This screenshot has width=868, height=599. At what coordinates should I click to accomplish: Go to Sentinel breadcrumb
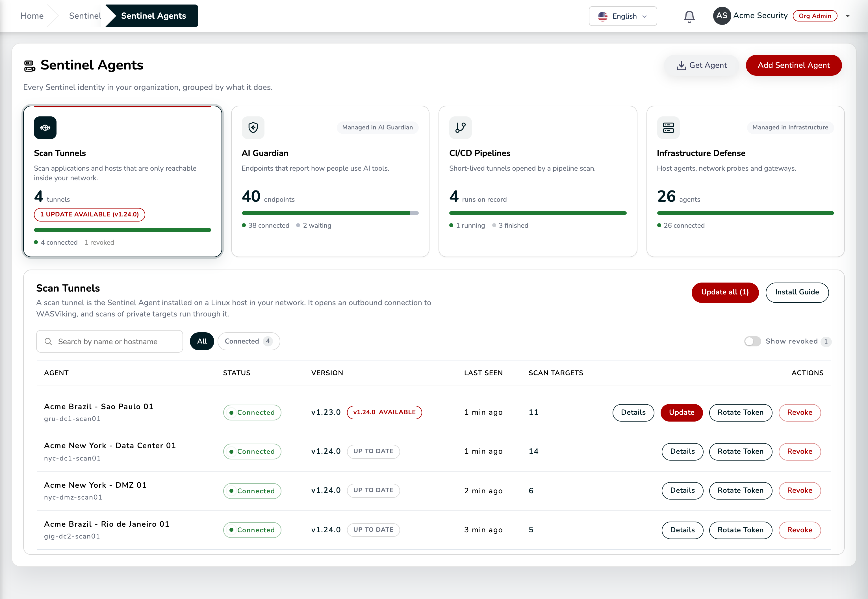click(x=85, y=16)
